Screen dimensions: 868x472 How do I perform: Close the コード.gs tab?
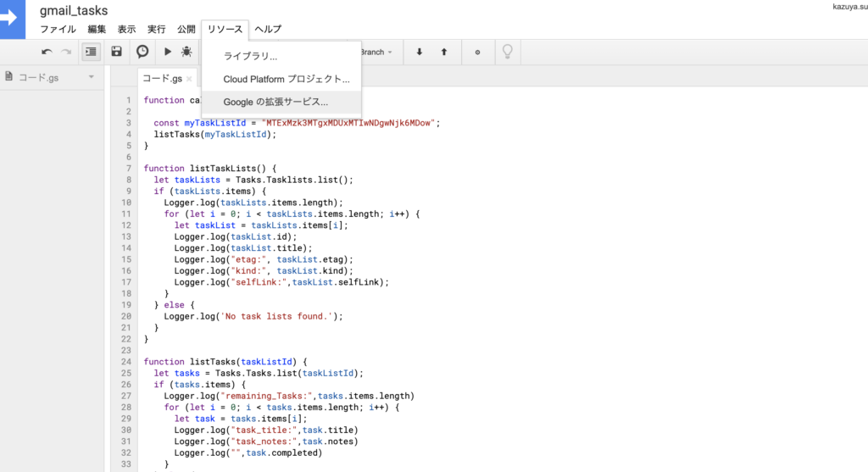[189, 79]
